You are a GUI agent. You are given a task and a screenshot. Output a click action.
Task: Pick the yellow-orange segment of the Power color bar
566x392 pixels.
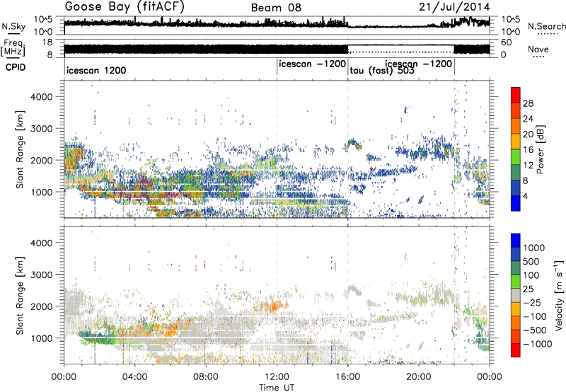(x=516, y=141)
